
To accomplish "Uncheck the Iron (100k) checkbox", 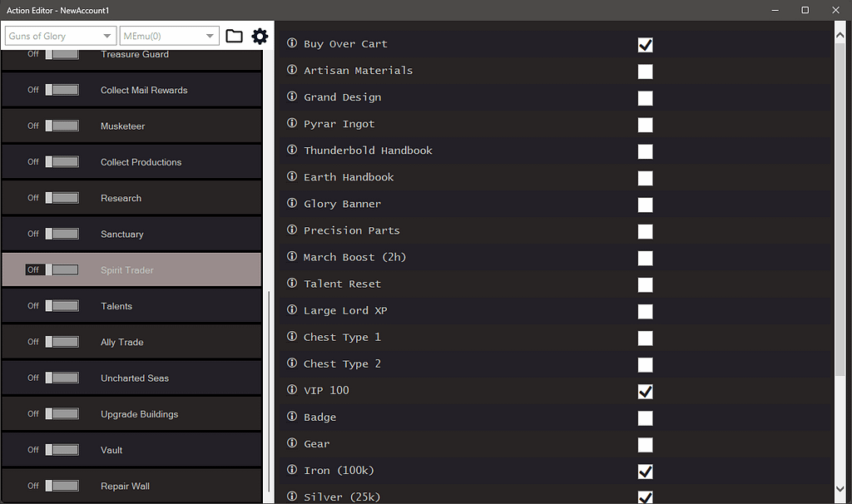I will (x=645, y=471).
